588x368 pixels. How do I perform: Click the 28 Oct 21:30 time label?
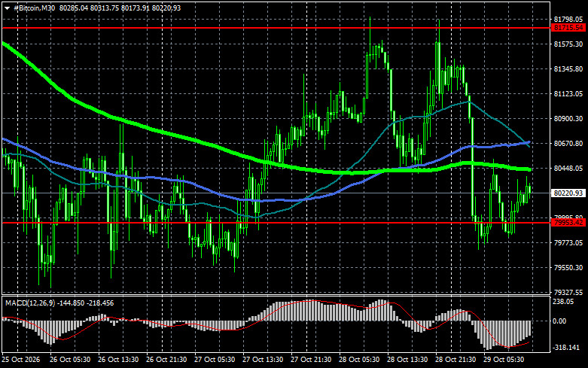455,360
